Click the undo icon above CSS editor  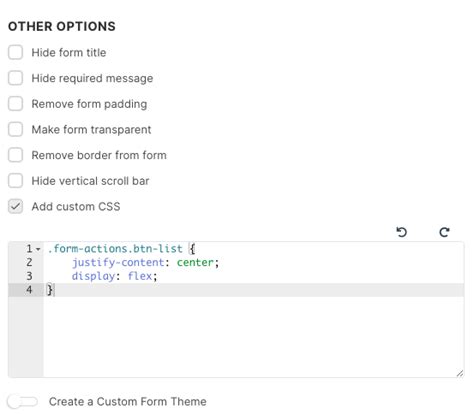pos(402,232)
